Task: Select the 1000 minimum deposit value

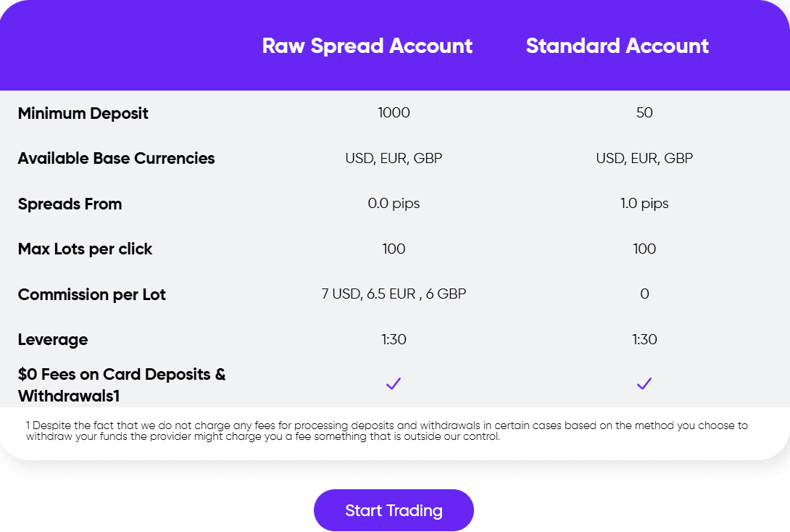Action: click(x=394, y=113)
